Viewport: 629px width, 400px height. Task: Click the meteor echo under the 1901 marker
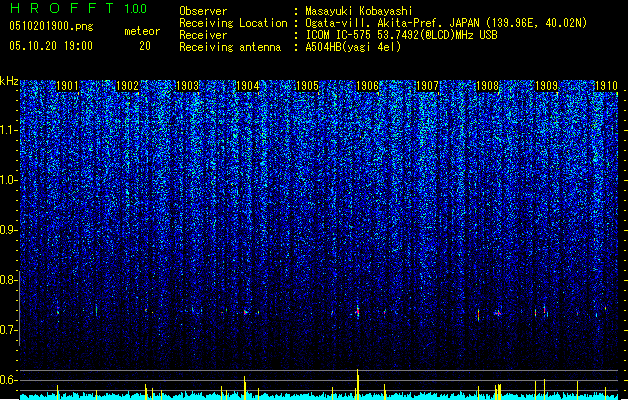pos(58,311)
